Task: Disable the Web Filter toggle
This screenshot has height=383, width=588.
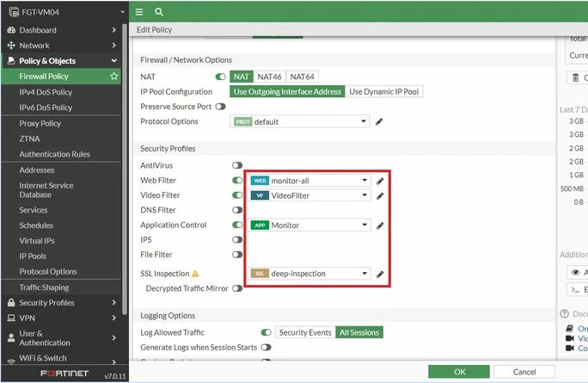Action: pos(237,180)
